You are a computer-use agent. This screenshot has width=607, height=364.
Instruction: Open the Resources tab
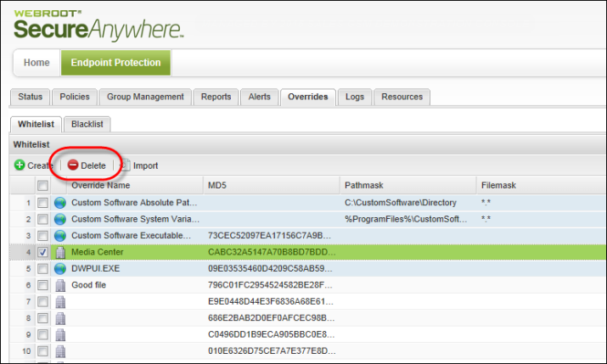pyautogui.click(x=402, y=97)
